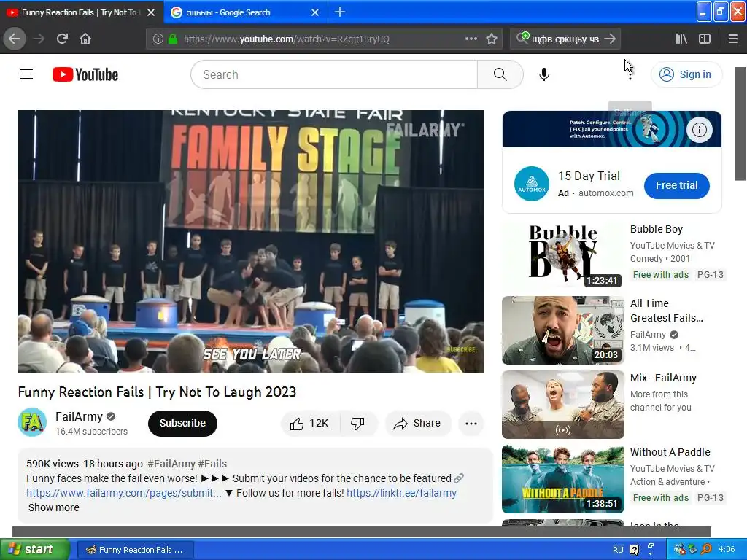Open the failarmy.com submit link

[x=124, y=493]
